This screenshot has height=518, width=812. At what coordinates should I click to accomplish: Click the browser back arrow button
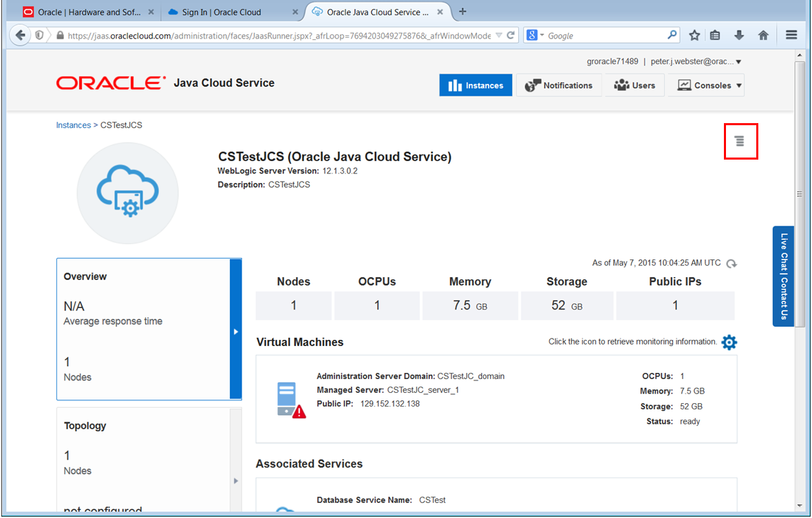(20, 35)
